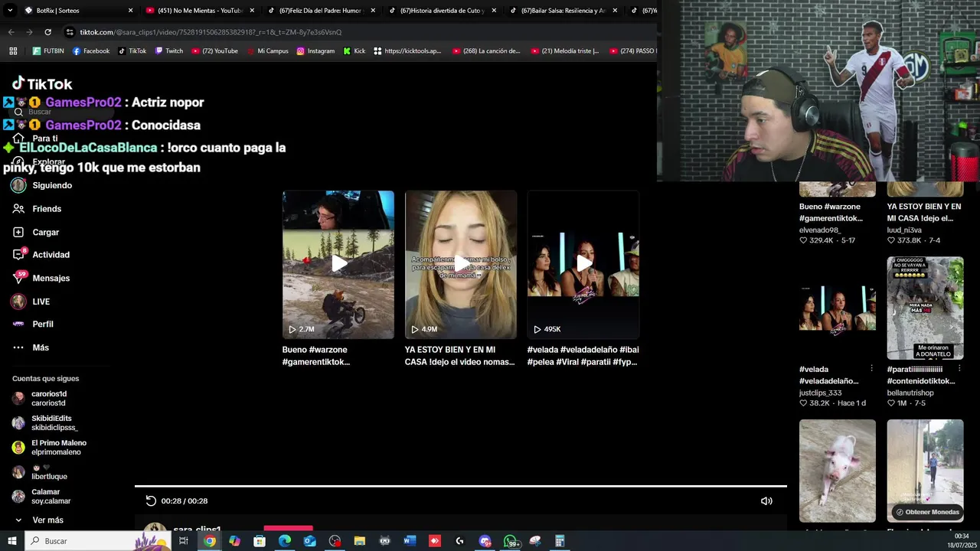Open options for bellanutrishop video
The image size is (980, 551).
coord(959,369)
